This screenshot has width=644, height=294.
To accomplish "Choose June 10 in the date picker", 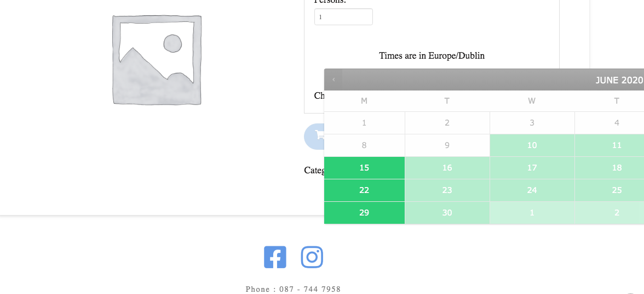I will 532,145.
